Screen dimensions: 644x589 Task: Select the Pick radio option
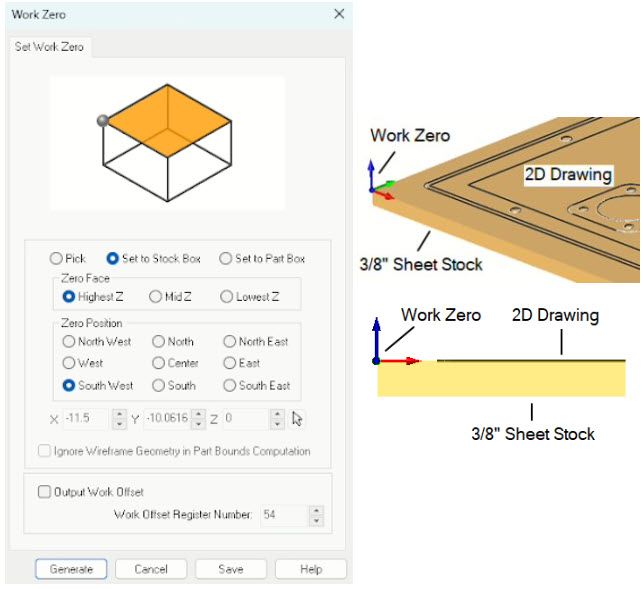tap(56, 258)
